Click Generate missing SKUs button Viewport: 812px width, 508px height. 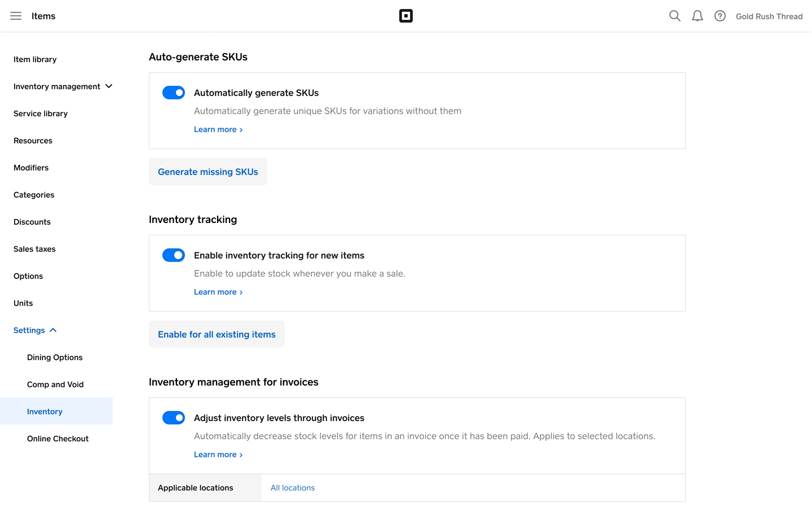click(x=208, y=172)
